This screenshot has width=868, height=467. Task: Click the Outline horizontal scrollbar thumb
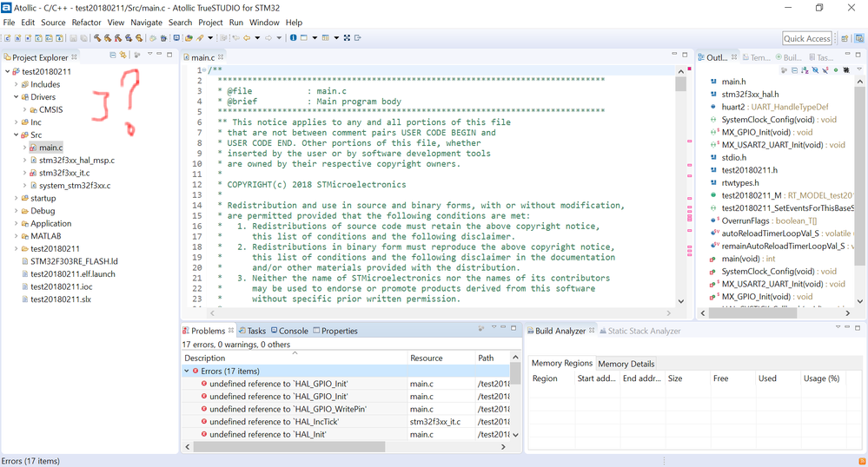click(752, 312)
